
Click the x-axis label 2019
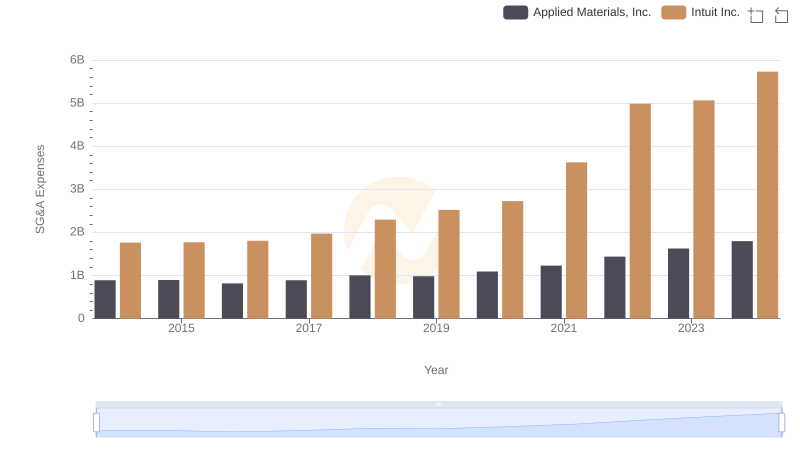pyautogui.click(x=436, y=328)
